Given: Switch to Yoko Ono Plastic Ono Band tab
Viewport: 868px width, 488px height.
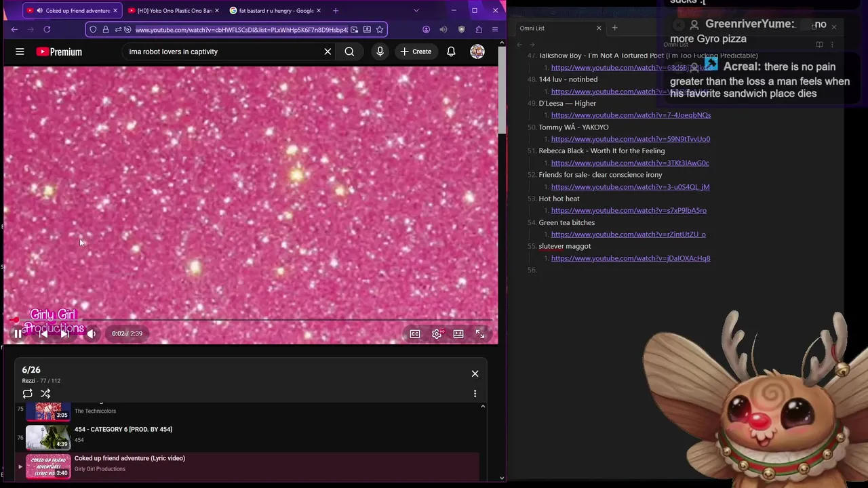Looking at the screenshot, I should [x=174, y=10].
